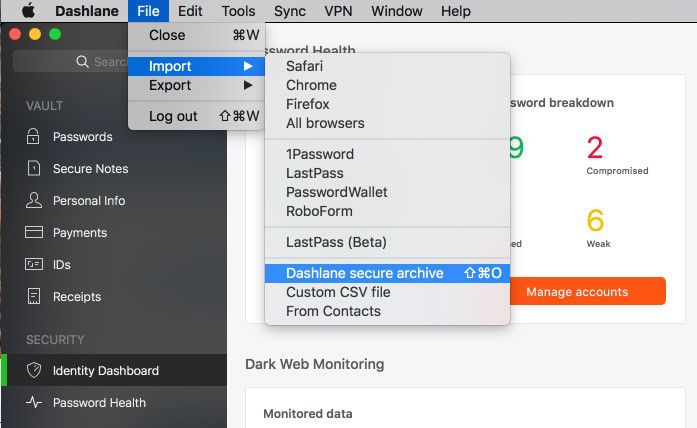
Task: Click the Weak passwords count 6
Action: pos(595,220)
